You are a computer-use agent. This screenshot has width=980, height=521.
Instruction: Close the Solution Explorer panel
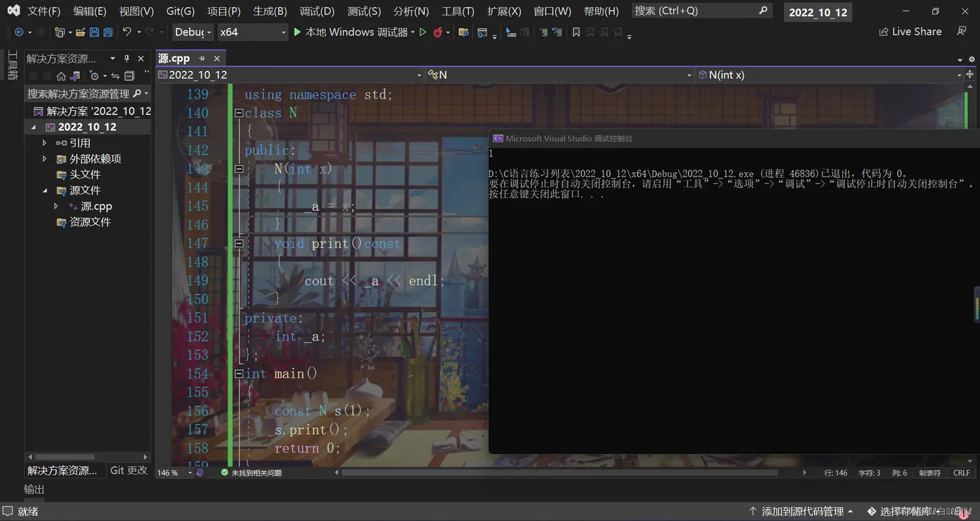pyautogui.click(x=141, y=59)
